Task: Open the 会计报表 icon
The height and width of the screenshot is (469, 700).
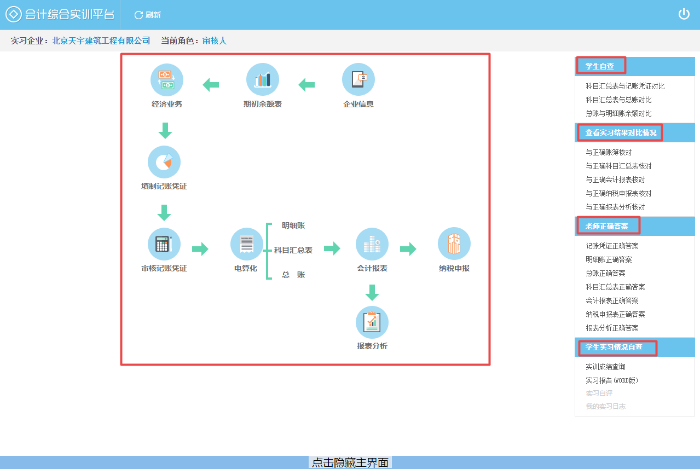Action: (x=372, y=244)
